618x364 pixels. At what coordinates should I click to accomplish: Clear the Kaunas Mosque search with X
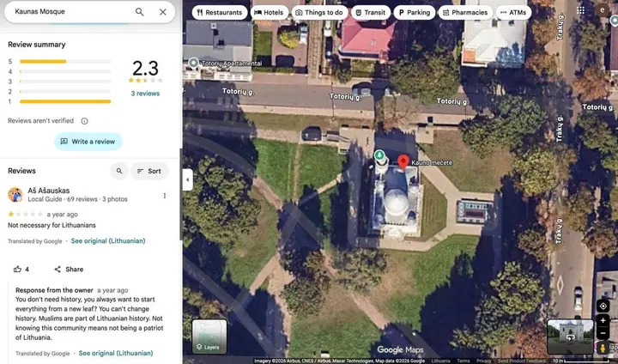pos(163,12)
